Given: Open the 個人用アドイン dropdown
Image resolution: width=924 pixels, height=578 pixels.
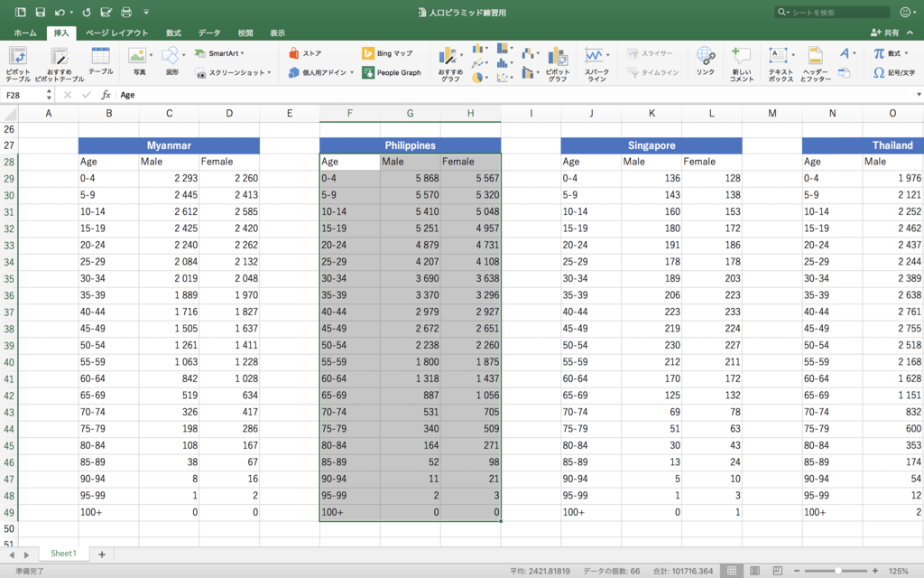Looking at the screenshot, I should coord(352,72).
